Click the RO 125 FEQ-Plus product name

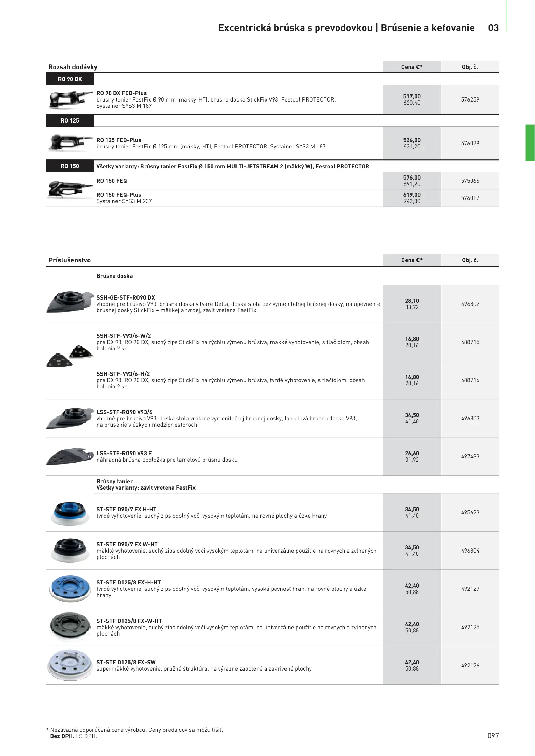click(x=119, y=140)
